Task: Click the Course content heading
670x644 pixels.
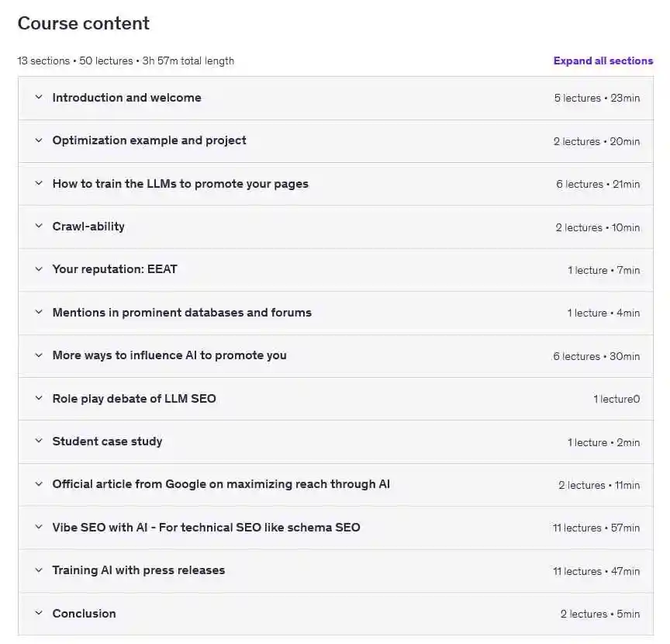Action: (84, 23)
